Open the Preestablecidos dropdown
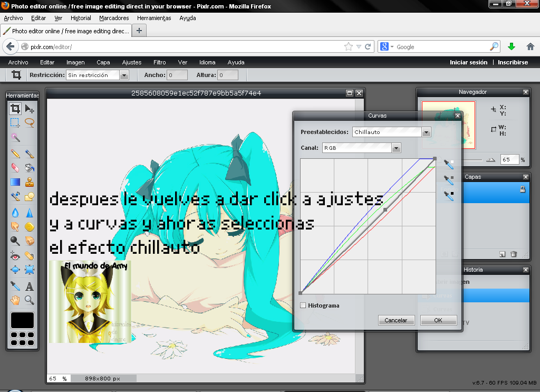 point(426,132)
